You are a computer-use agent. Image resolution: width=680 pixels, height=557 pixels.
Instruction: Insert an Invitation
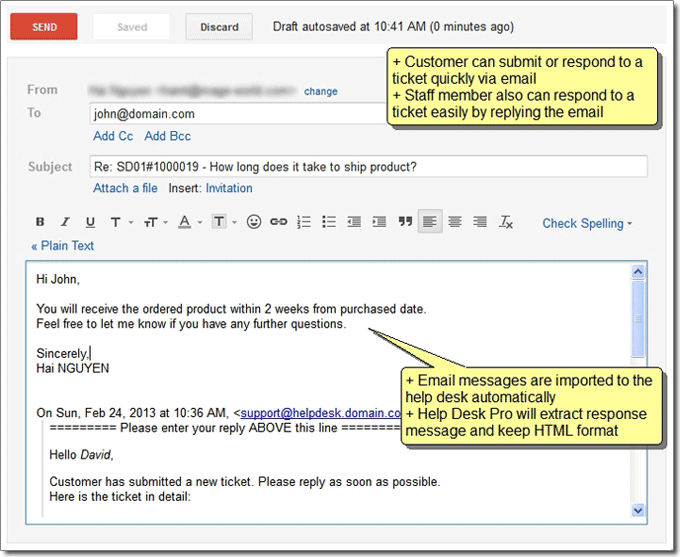click(x=229, y=188)
